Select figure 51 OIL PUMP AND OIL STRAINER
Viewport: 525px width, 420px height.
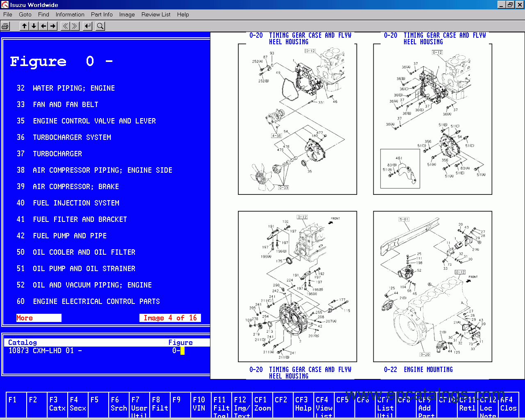point(76,269)
